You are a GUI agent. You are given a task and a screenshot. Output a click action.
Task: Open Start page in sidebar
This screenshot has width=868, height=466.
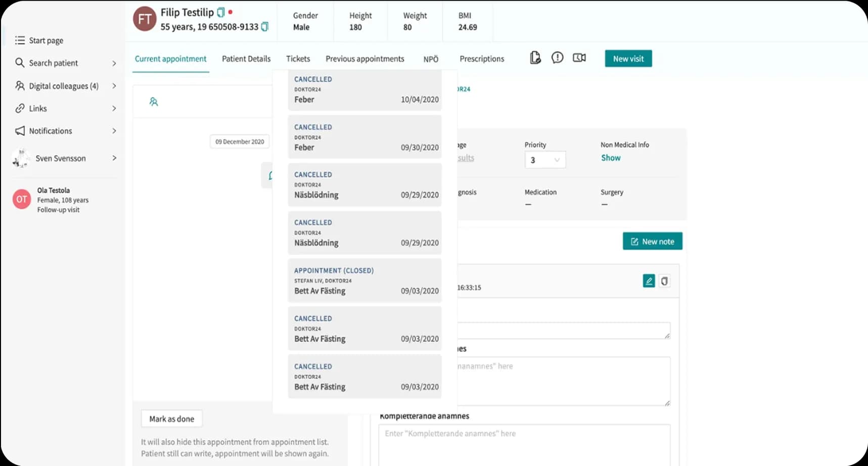point(45,40)
